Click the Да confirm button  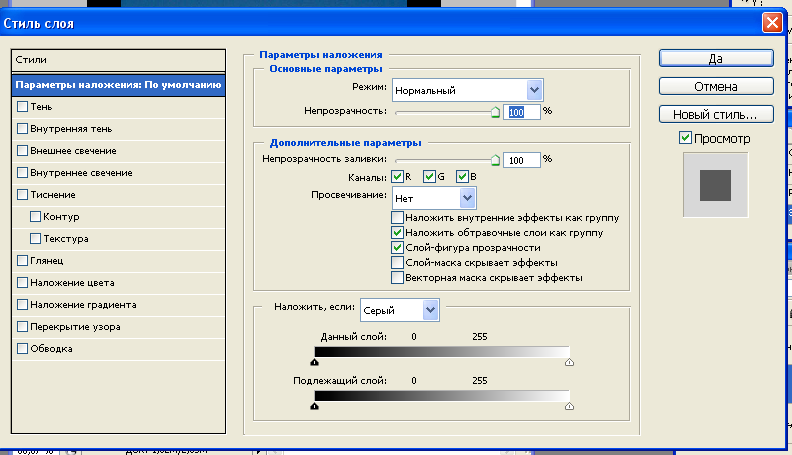pyautogui.click(x=716, y=59)
